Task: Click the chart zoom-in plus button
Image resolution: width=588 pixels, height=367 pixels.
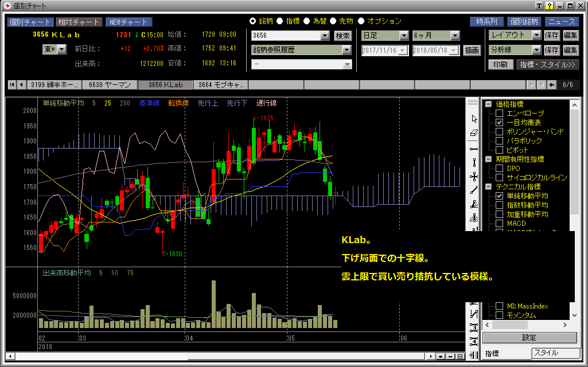Action: tap(441, 357)
